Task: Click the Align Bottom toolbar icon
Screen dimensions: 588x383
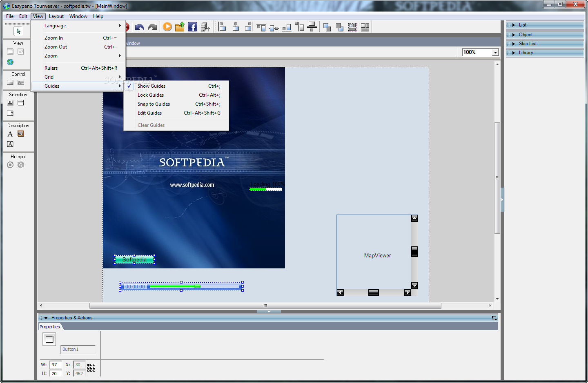Action: pos(287,27)
